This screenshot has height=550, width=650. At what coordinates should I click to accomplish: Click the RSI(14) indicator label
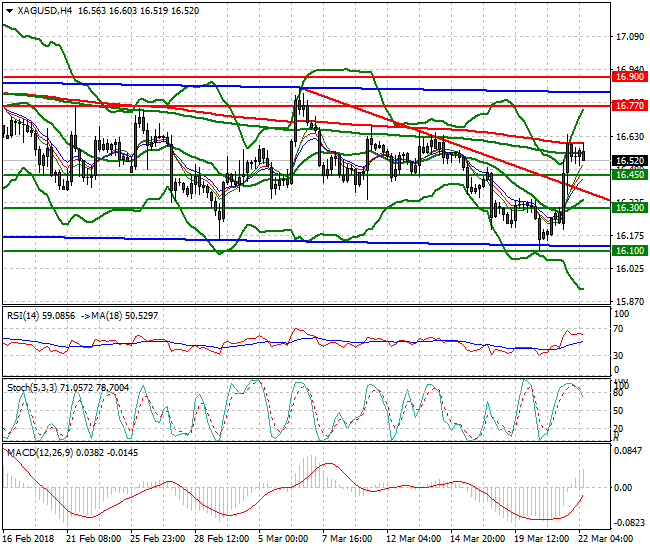[x=25, y=314]
